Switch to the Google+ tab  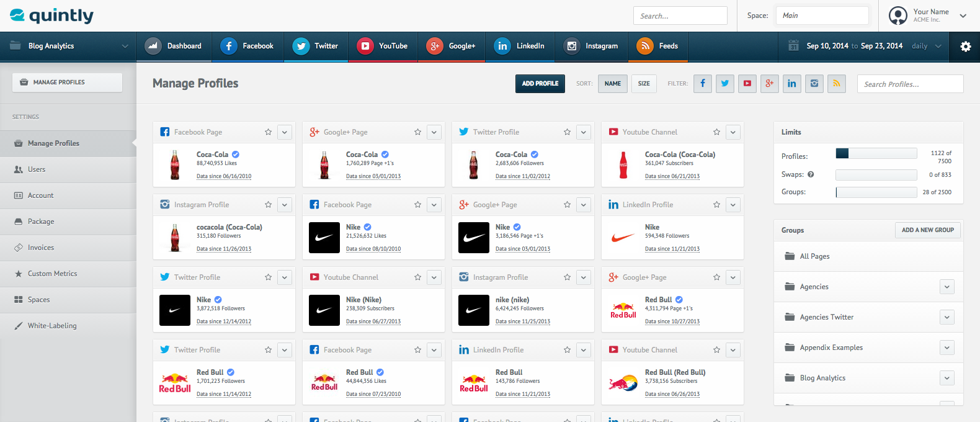click(x=452, y=46)
